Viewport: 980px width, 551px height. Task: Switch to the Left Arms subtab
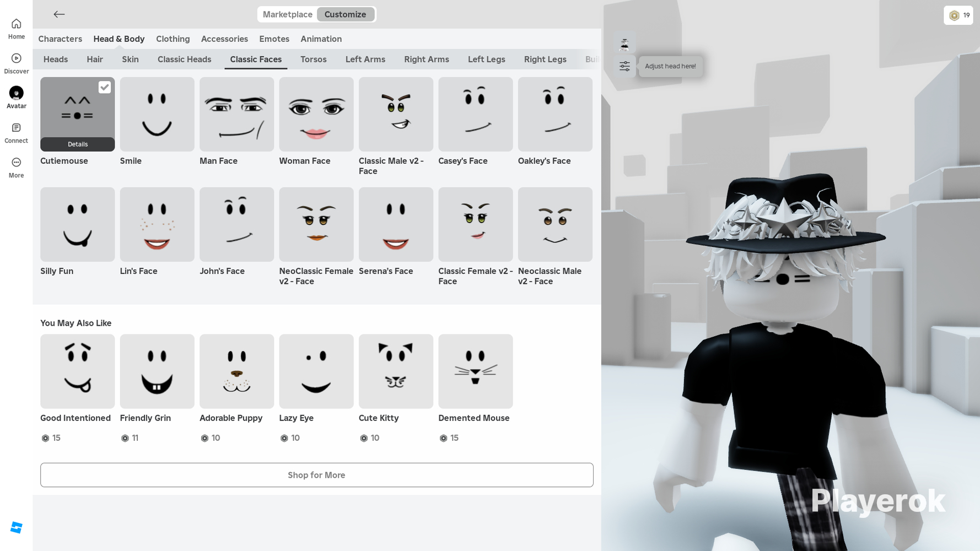[x=365, y=59]
